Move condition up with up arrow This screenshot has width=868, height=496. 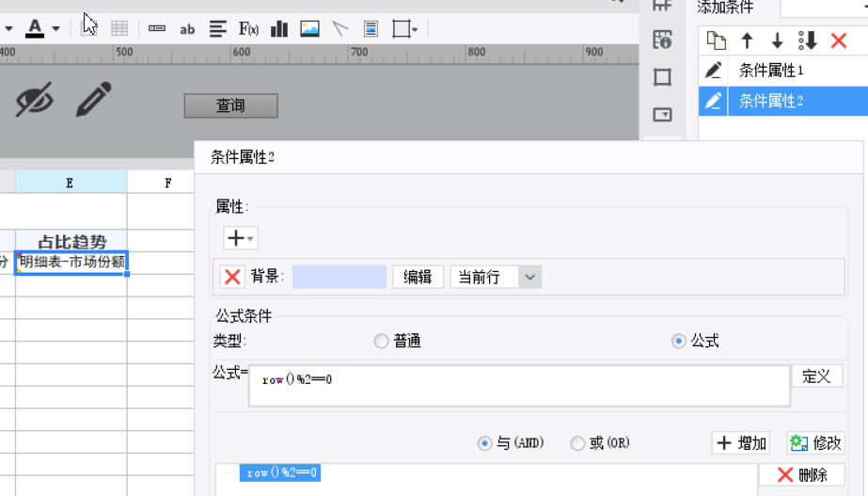click(747, 40)
